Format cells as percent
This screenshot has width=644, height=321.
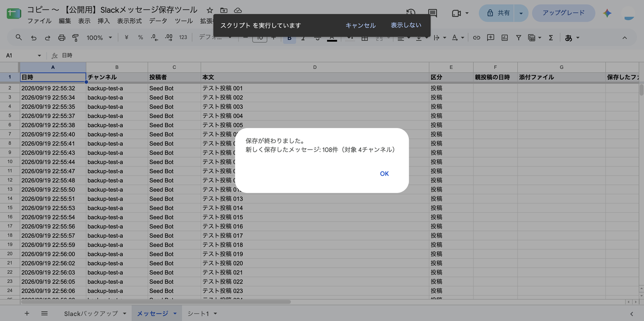[x=140, y=38]
